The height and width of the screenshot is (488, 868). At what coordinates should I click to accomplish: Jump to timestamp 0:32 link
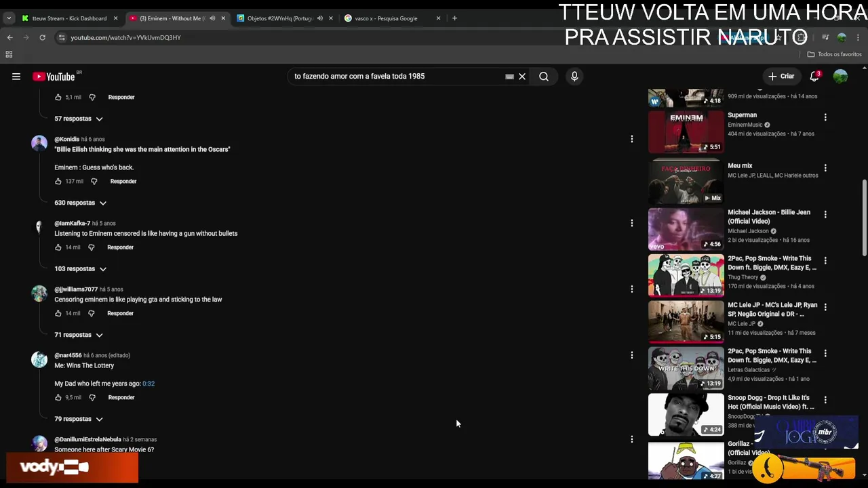click(x=149, y=384)
